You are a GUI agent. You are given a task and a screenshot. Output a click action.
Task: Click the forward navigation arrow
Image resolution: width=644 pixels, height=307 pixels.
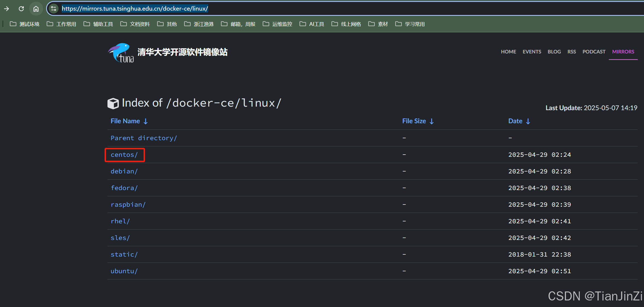point(7,9)
